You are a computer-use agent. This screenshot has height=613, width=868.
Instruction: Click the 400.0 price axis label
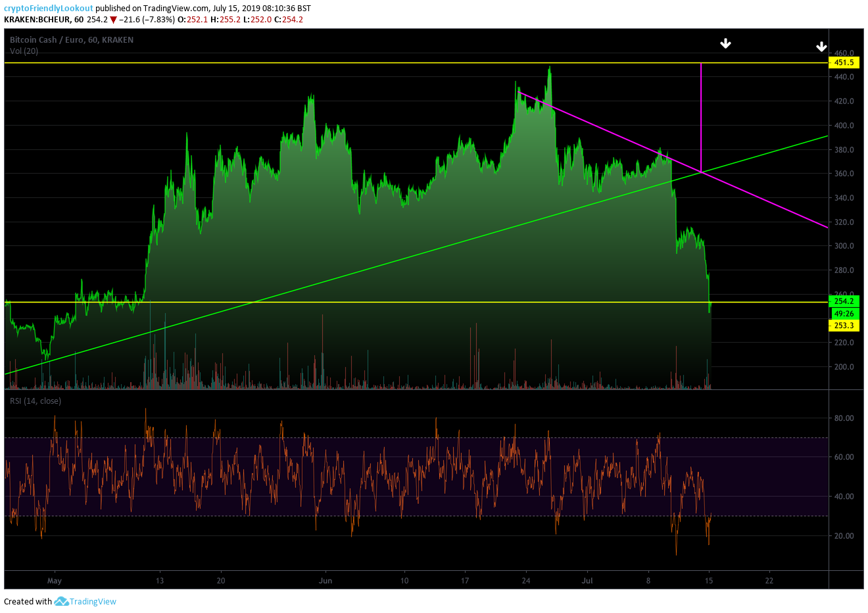pyautogui.click(x=844, y=126)
